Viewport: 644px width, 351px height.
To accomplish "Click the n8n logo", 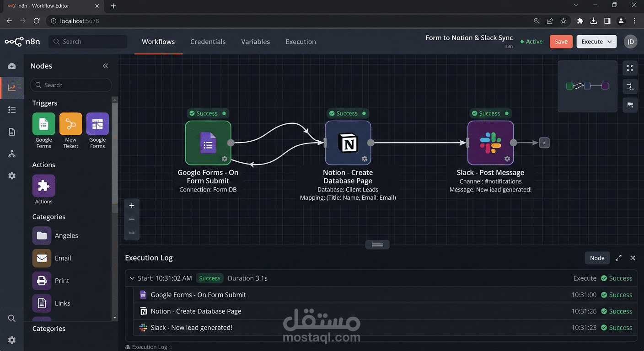I will point(22,42).
